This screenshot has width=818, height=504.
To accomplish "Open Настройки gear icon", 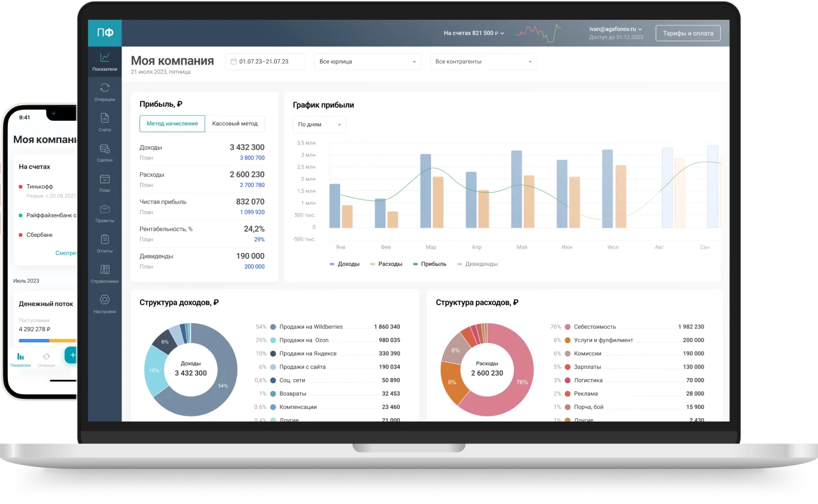I will pyautogui.click(x=105, y=300).
